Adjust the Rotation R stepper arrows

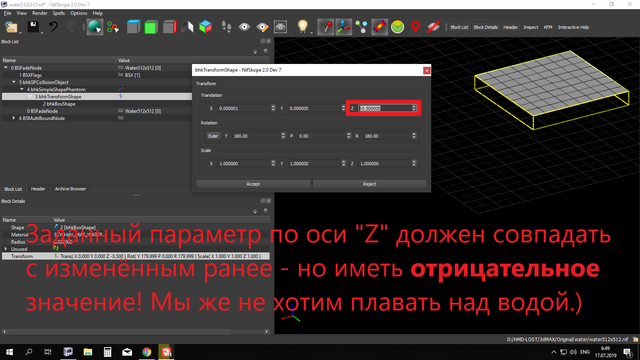point(414,136)
